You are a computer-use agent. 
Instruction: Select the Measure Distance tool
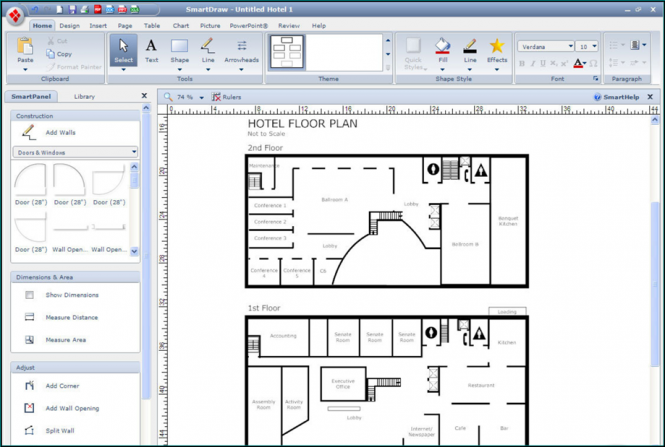[29, 317]
